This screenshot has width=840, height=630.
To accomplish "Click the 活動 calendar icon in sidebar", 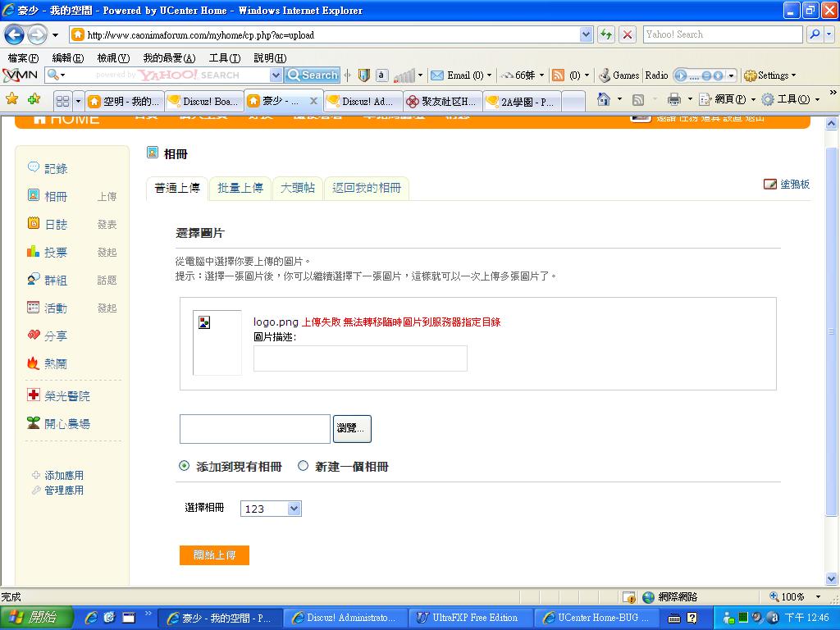I will point(33,307).
